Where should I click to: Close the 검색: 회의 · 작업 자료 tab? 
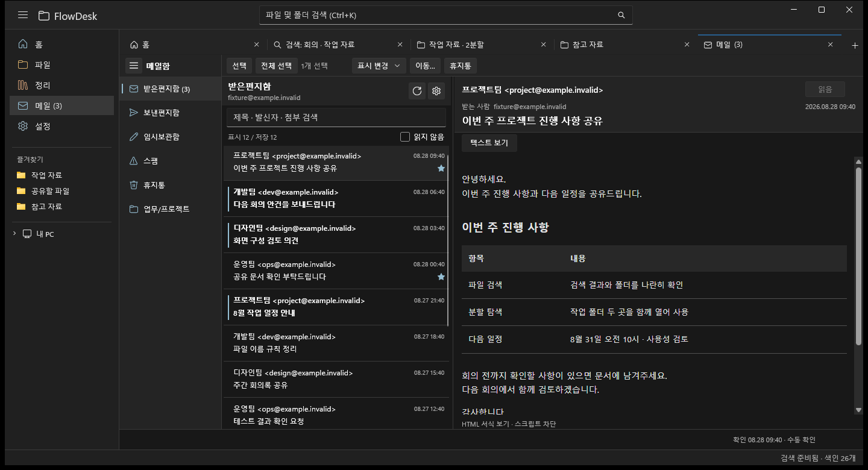[400, 45]
